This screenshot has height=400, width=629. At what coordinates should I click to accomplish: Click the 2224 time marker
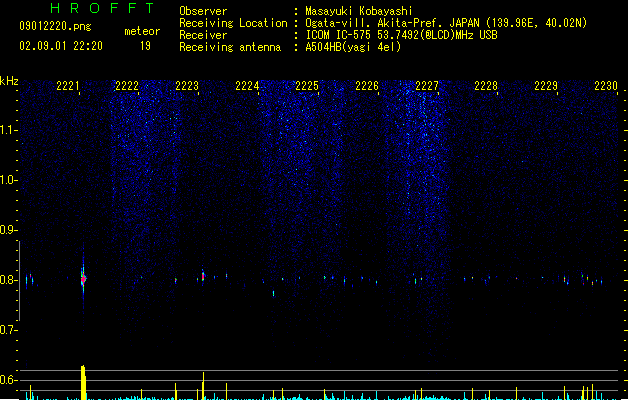247,86
